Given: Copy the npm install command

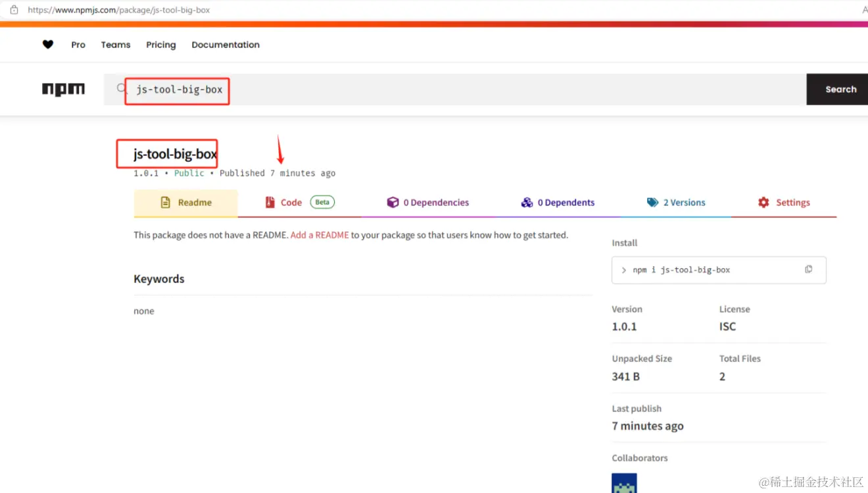Looking at the screenshot, I should [809, 269].
